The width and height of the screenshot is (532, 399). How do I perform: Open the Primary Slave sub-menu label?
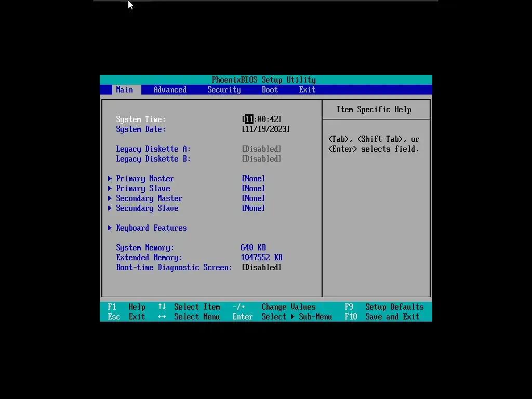143,188
